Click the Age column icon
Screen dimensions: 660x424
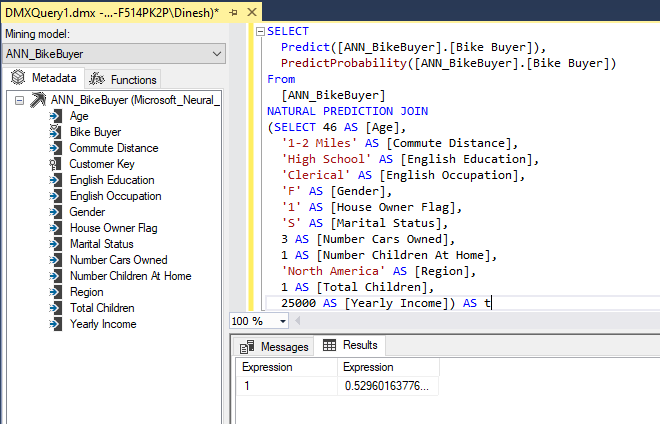(55, 116)
